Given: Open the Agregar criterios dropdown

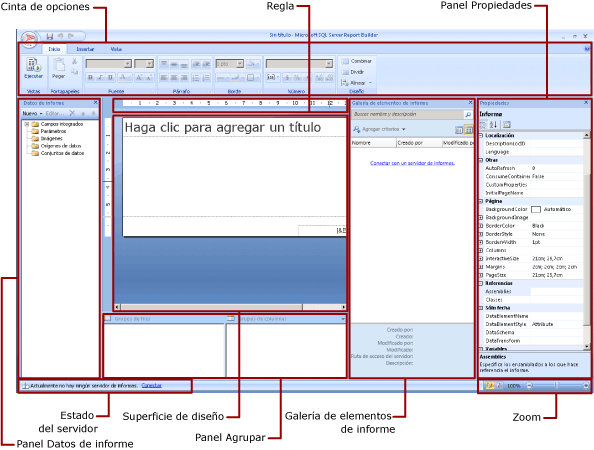Looking at the screenshot, I should click(x=379, y=129).
